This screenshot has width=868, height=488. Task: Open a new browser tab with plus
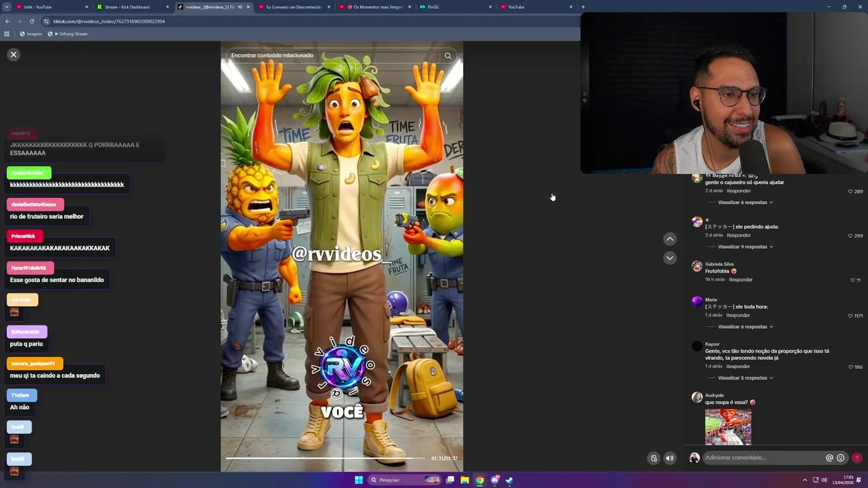pyautogui.click(x=583, y=7)
